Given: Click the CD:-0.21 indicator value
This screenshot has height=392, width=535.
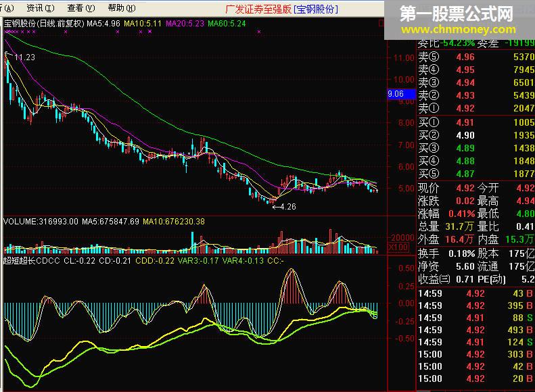Looking at the screenshot, I should [x=115, y=261].
